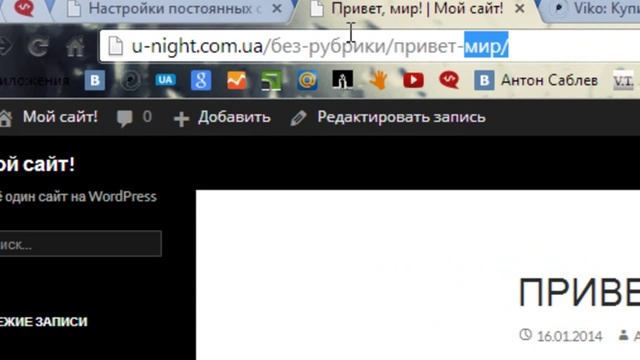Reload the page with the refresh icon

38,46
